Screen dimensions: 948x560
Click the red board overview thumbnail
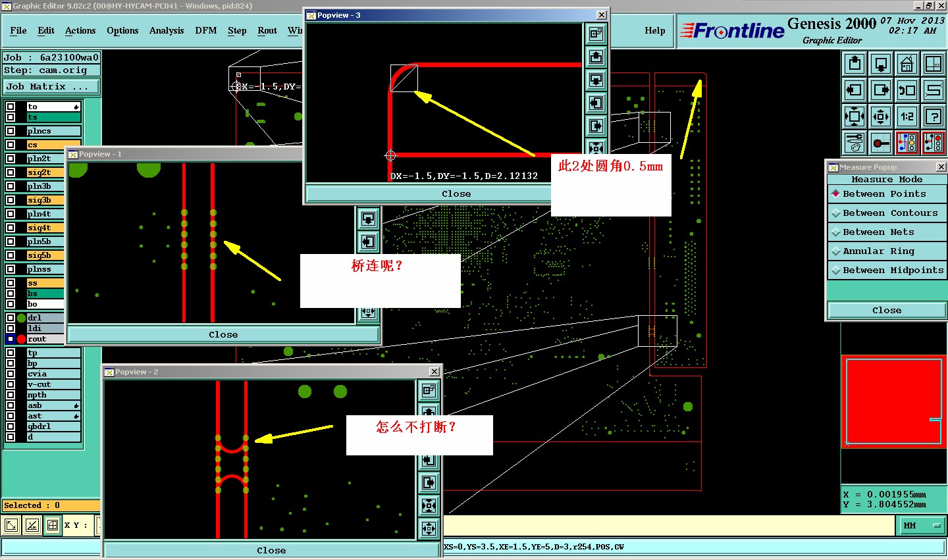click(x=894, y=401)
